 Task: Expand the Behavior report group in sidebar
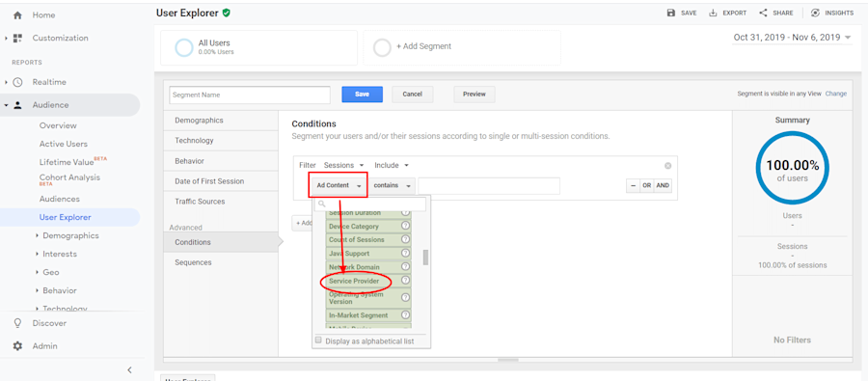point(37,290)
